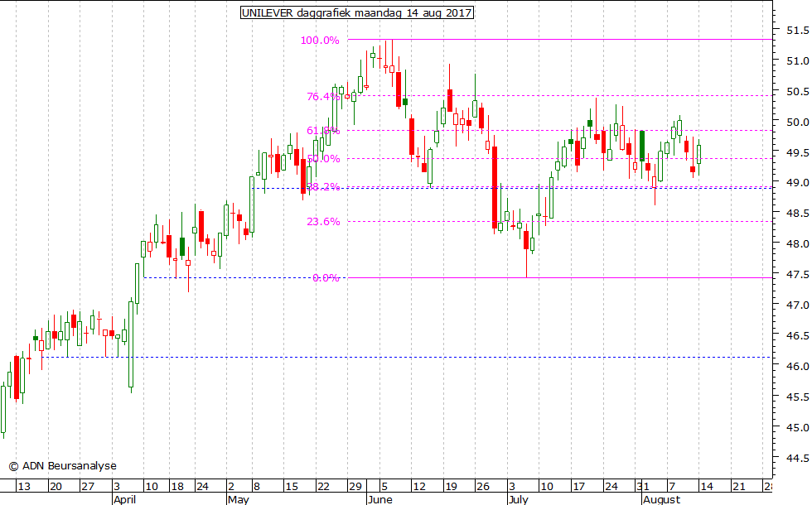
Task: Click the June month label
Action: [x=379, y=499]
